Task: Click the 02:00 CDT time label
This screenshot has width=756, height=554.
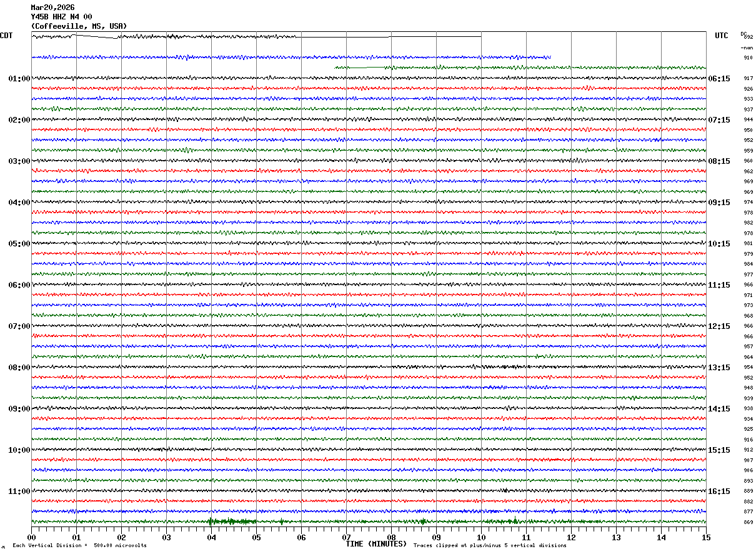Action: [19, 120]
